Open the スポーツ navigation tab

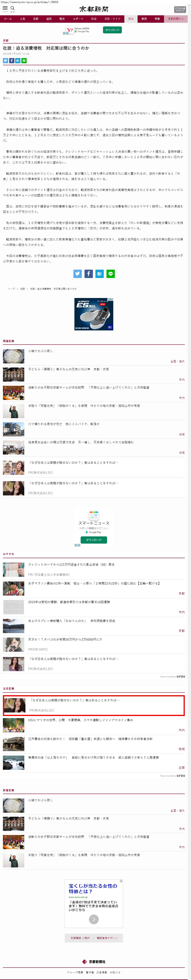pyautogui.click(x=78, y=19)
